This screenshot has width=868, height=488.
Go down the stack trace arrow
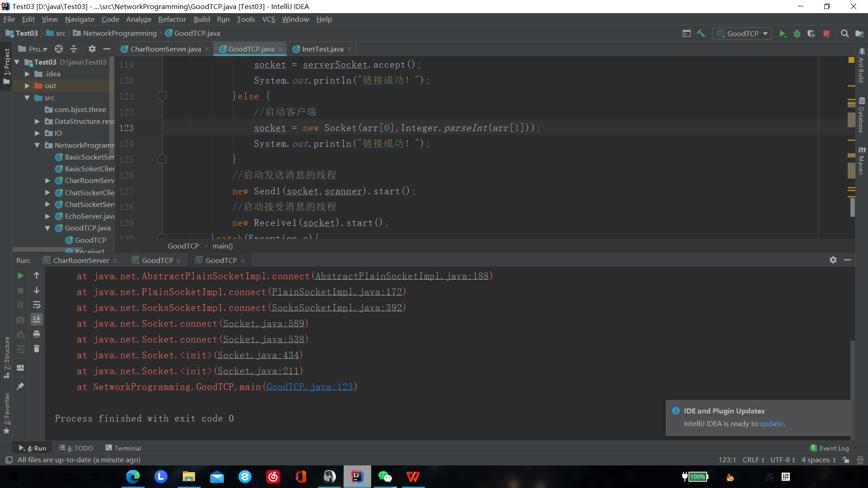tap(37, 290)
